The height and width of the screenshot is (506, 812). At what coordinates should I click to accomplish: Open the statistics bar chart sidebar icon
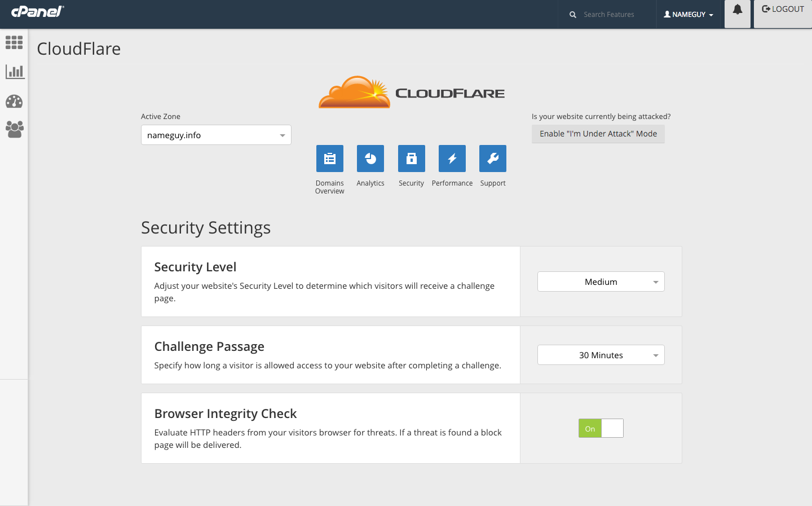(14, 72)
